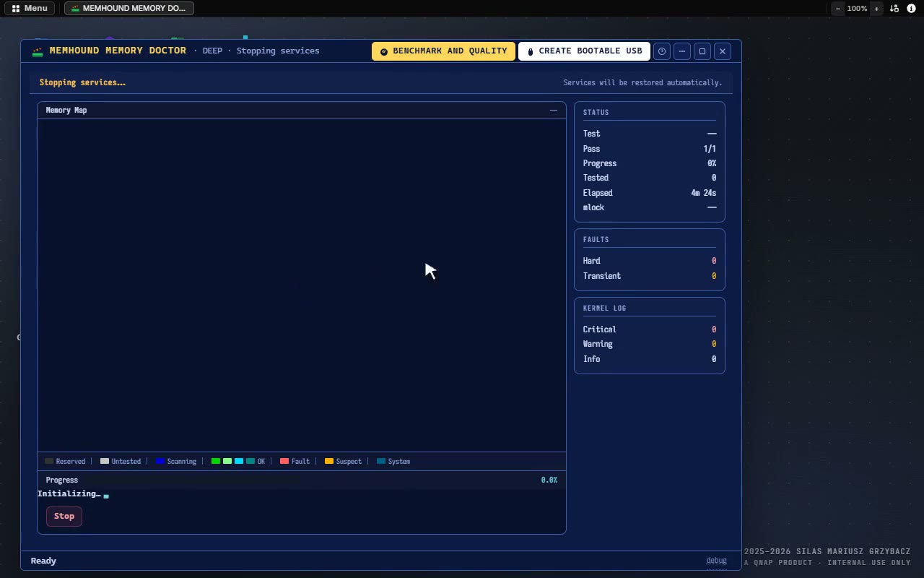Click the 0.0% progress percentage value
The width and height of the screenshot is (924, 578).
(549, 480)
